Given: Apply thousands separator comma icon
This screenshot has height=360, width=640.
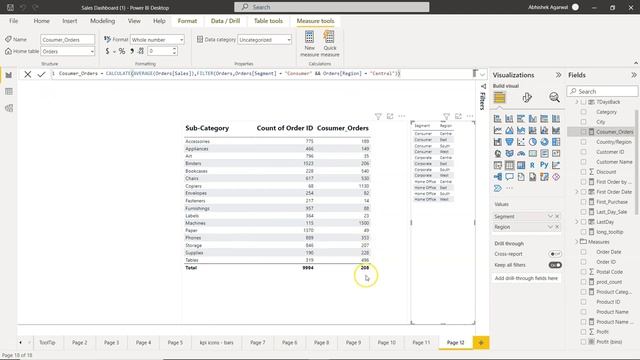Looking at the screenshot, I should (x=132, y=51).
